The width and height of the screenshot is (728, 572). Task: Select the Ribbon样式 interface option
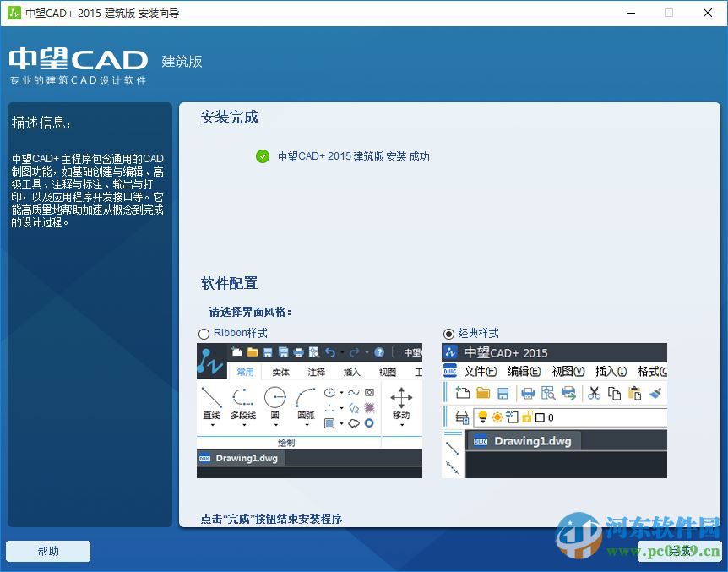coord(204,333)
